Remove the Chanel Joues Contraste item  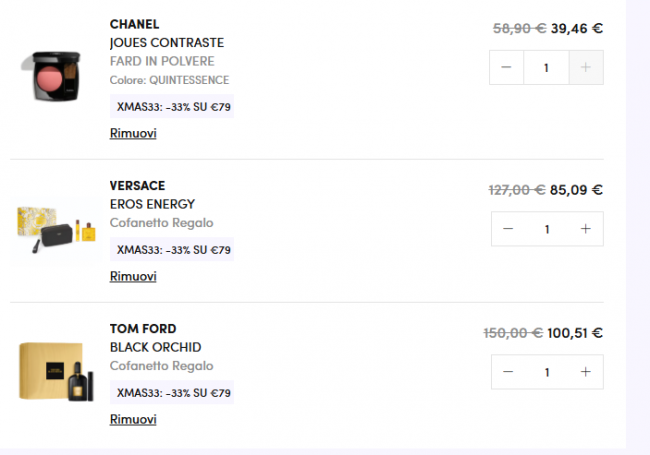pyautogui.click(x=133, y=134)
